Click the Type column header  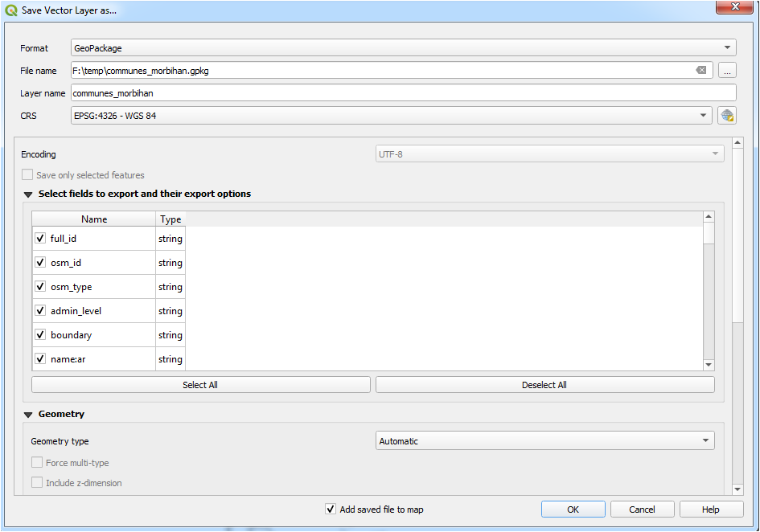[x=170, y=219]
